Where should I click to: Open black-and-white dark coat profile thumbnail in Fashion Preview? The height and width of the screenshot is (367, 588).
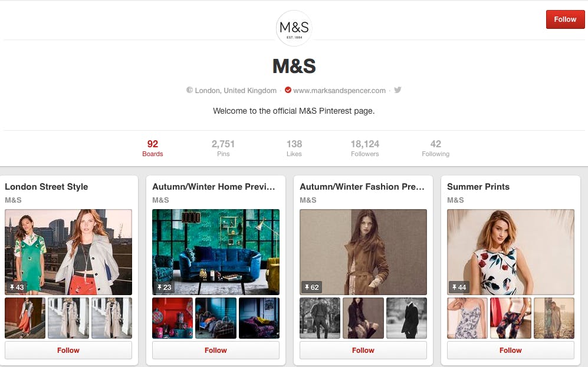(406, 318)
